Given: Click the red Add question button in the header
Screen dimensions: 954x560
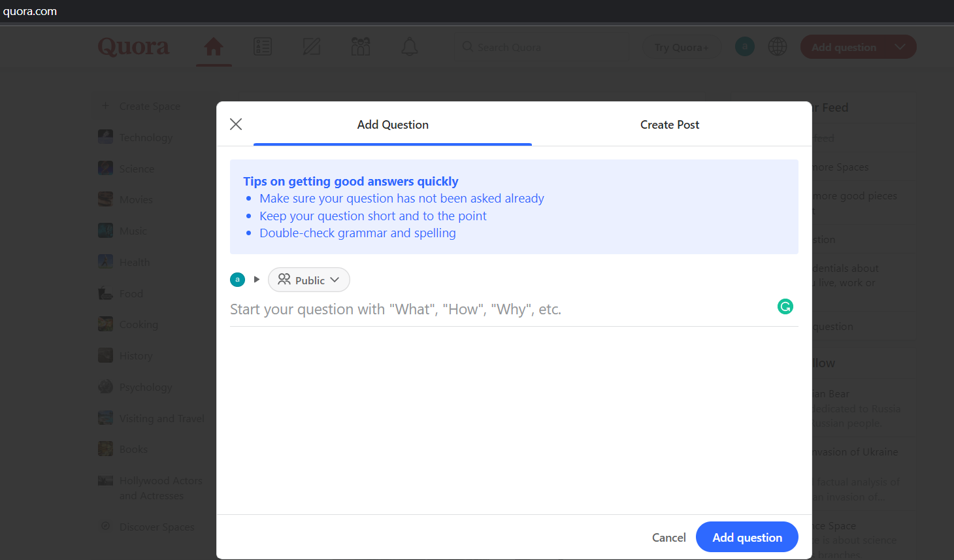Looking at the screenshot, I should pos(844,47).
